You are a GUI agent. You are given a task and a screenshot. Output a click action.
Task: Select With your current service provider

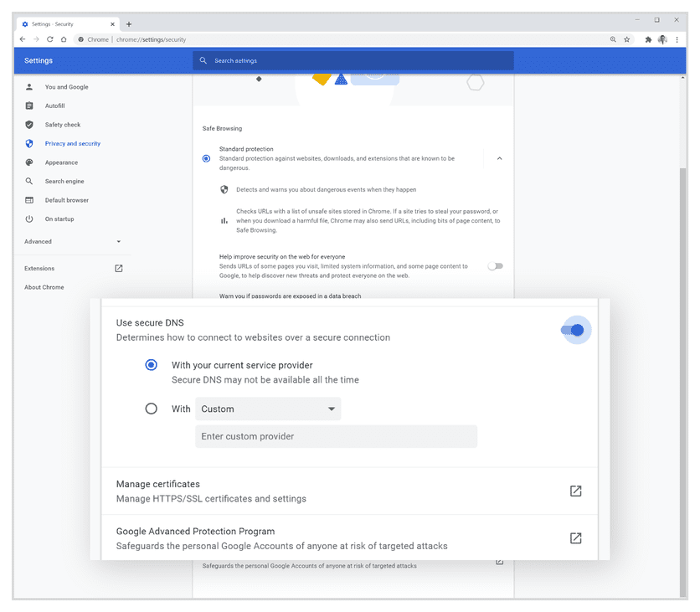click(151, 365)
